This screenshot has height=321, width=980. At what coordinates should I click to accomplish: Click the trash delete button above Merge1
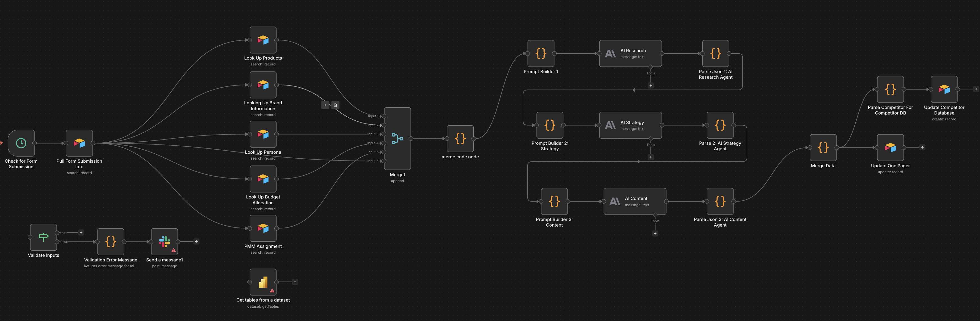pyautogui.click(x=335, y=105)
